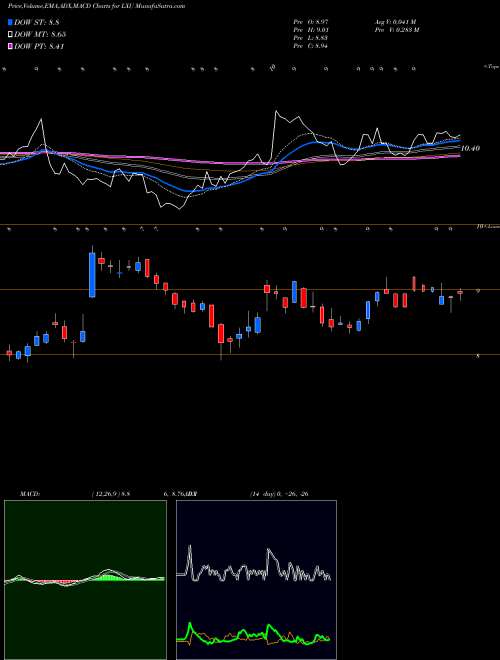Click the white price line peak on EMA chart
The width and height of the screenshot is (500, 660).
[x=276, y=112]
